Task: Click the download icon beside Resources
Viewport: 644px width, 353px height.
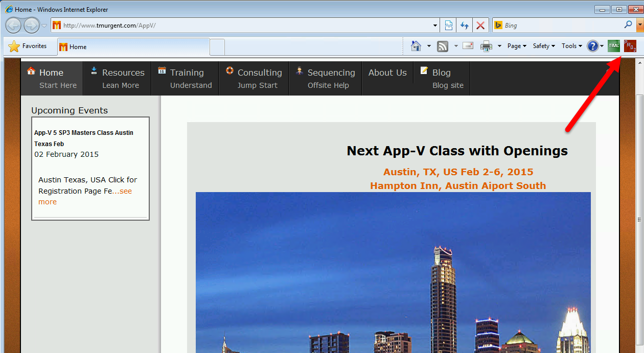Action: [x=94, y=70]
